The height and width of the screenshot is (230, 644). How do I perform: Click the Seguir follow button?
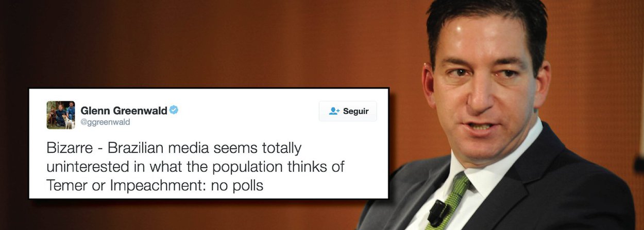[x=348, y=111]
